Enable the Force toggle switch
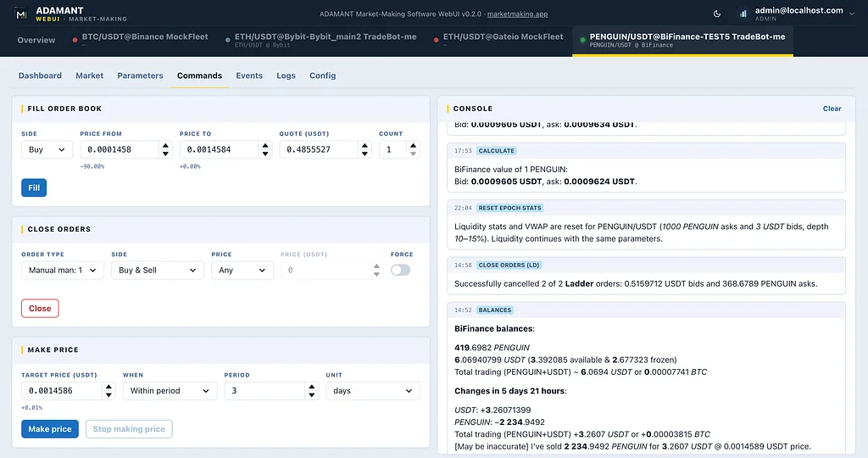868x458 pixels. (x=400, y=271)
